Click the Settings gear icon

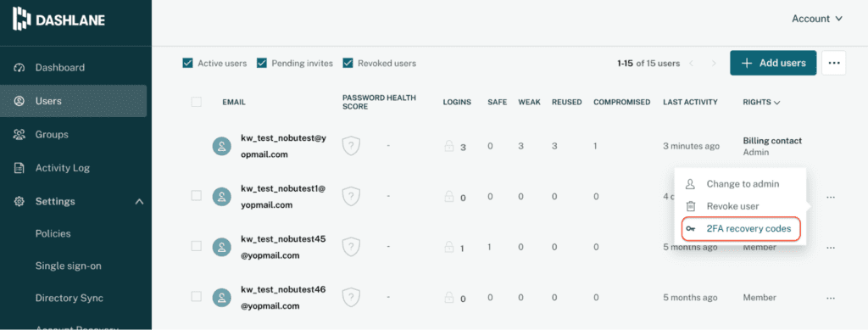[19, 202]
